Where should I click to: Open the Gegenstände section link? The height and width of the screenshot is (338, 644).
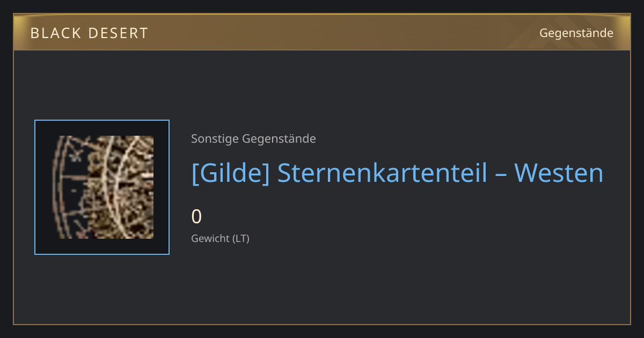pyautogui.click(x=576, y=33)
